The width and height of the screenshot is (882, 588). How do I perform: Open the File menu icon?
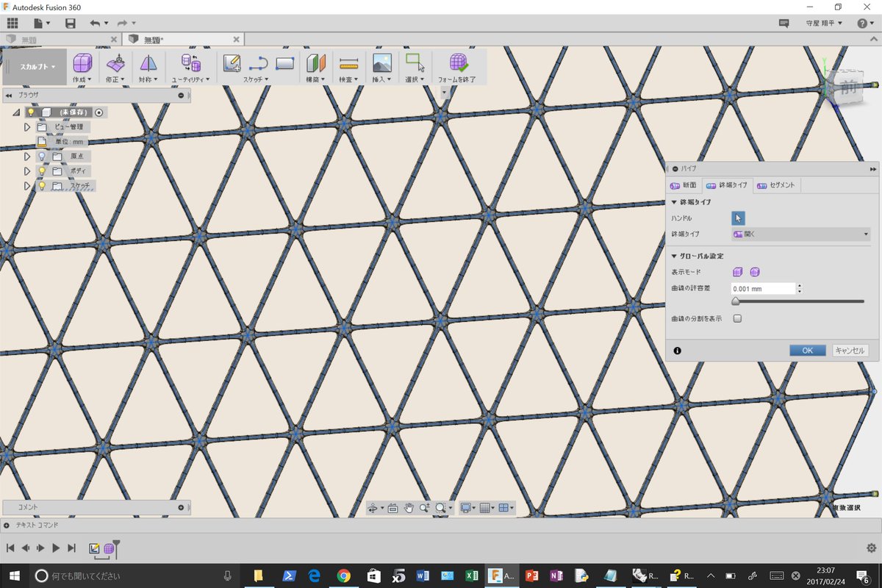point(41,24)
